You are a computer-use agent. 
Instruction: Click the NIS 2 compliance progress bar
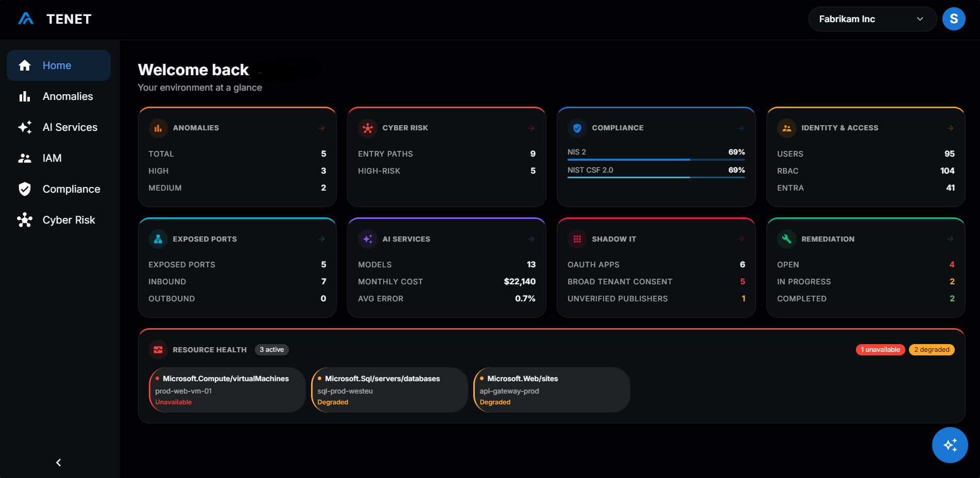click(x=656, y=160)
